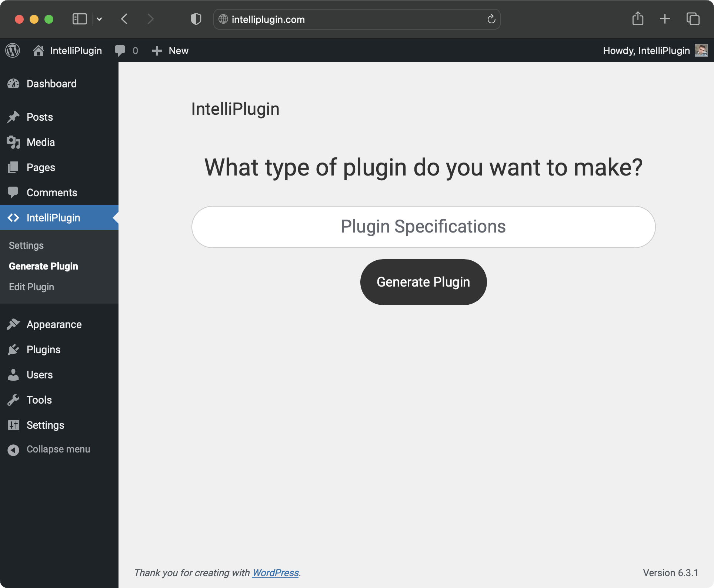Screen dimensions: 714x588
Task: Click Howdy, IntelliPlugin account text
Action: pos(646,51)
